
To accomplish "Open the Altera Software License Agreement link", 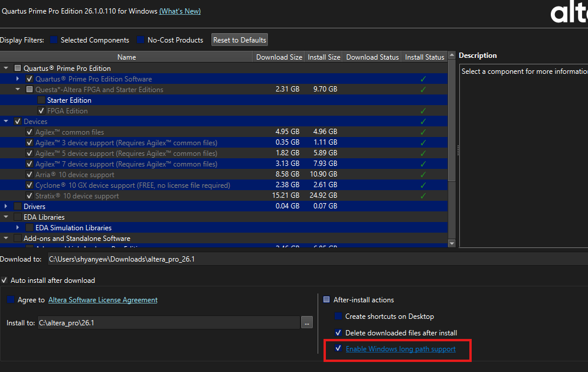I will click(103, 300).
